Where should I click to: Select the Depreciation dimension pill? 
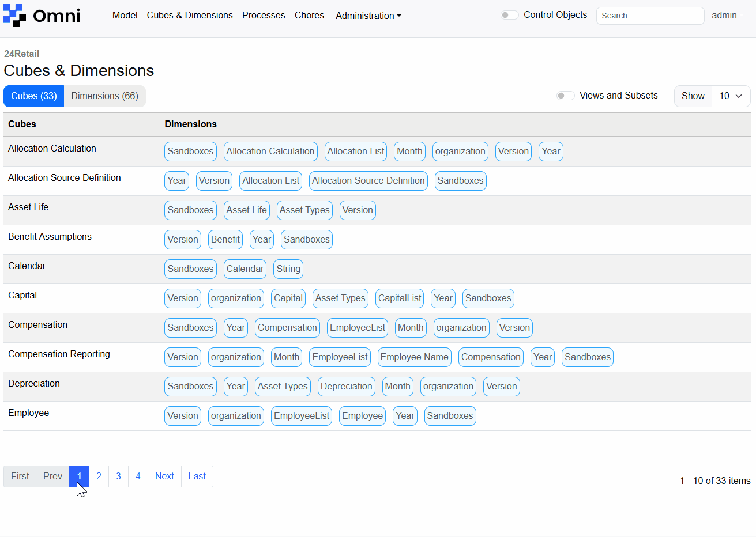pyautogui.click(x=346, y=386)
